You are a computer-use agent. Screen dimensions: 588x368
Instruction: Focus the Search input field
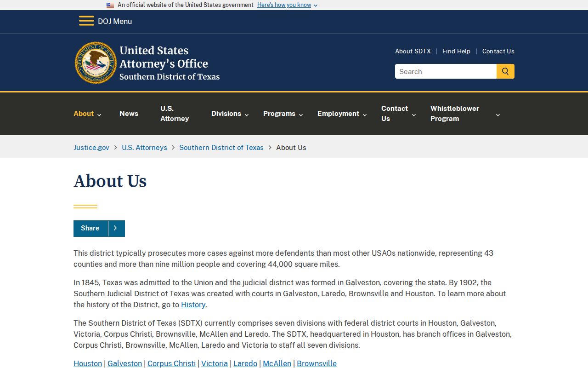(446, 71)
